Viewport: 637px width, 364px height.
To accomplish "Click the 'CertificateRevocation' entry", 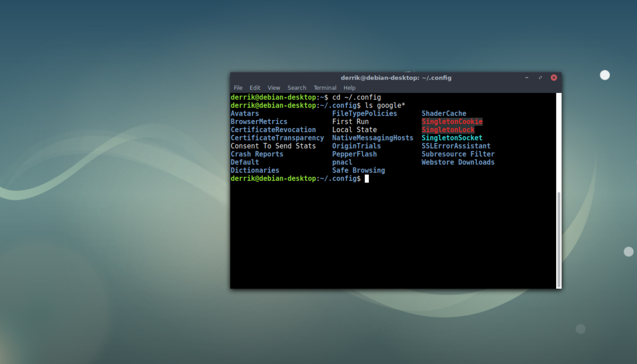I will click(273, 129).
